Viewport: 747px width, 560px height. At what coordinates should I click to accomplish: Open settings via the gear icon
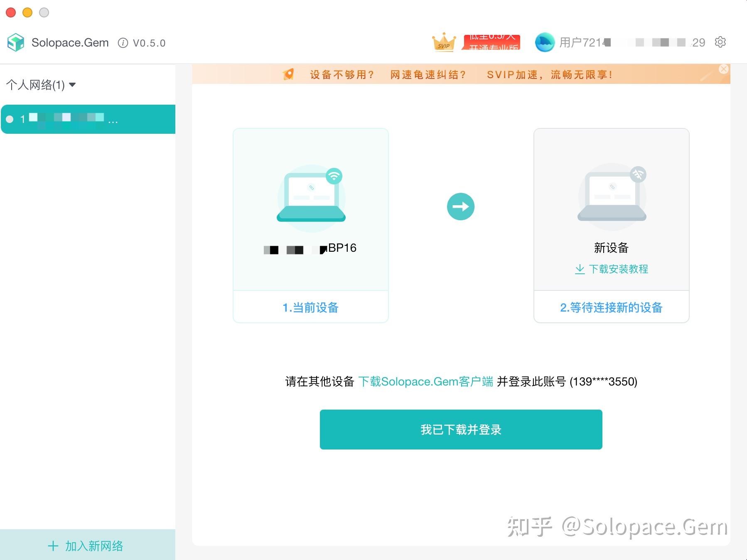tap(721, 42)
